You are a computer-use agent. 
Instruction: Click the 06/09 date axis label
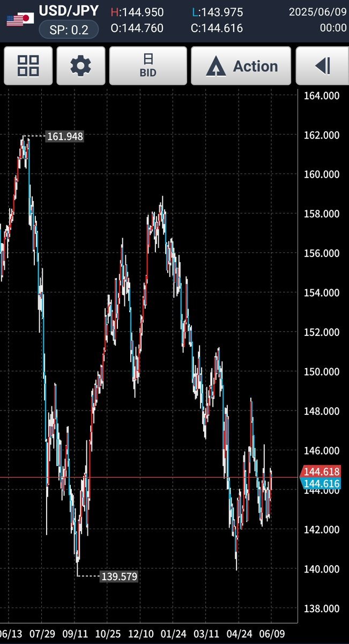tap(272, 633)
